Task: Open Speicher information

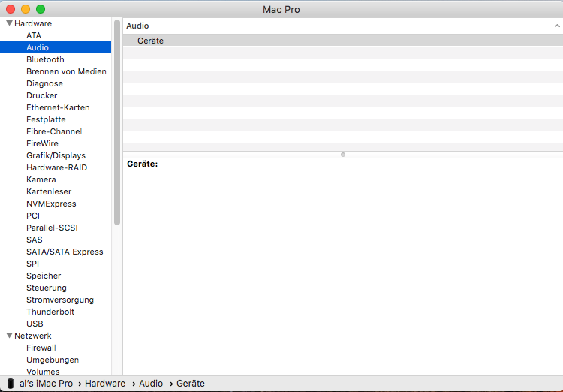Action: 44,276
